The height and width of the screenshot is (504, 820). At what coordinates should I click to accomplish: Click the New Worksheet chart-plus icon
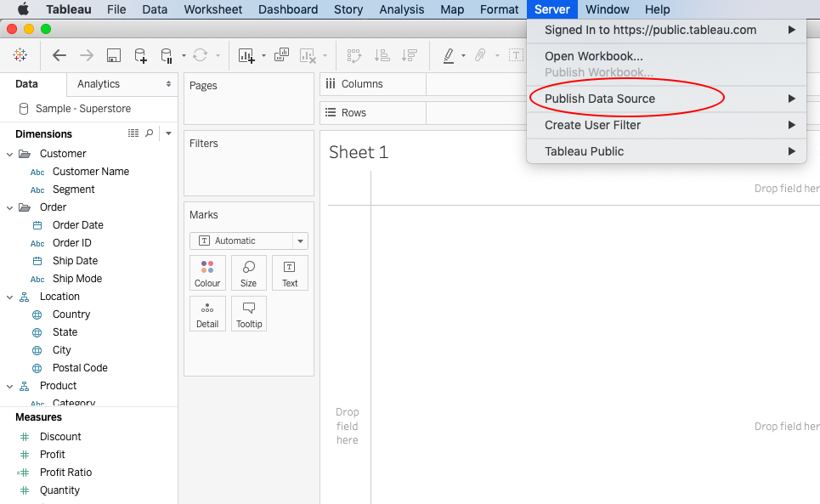246,55
